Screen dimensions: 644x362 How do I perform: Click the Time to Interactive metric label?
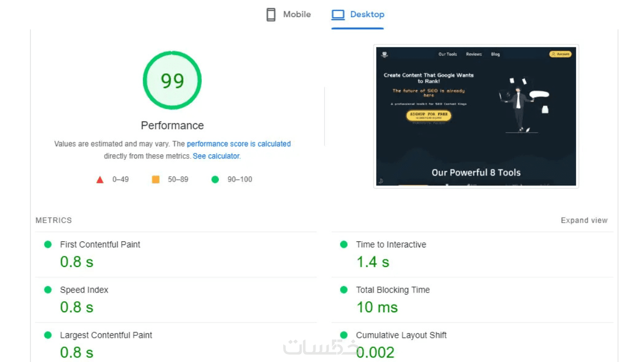pos(391,244)
